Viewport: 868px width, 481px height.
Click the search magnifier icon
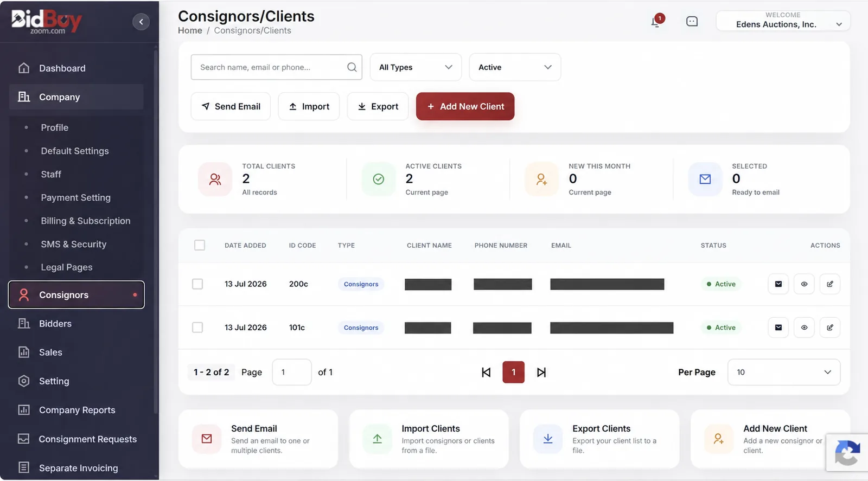coord(352,67)
